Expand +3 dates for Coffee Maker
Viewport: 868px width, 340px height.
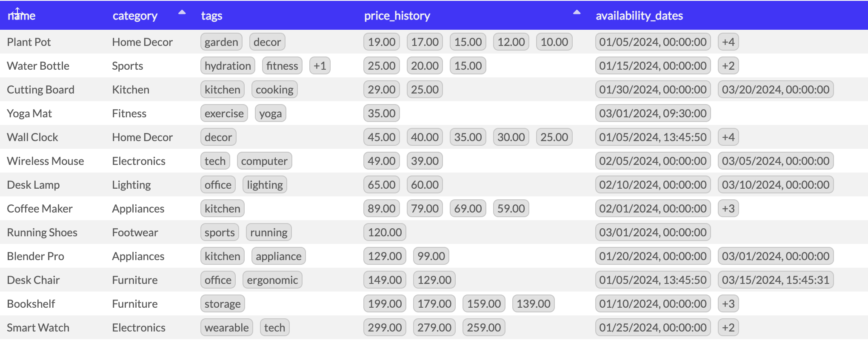coord(728,209)
